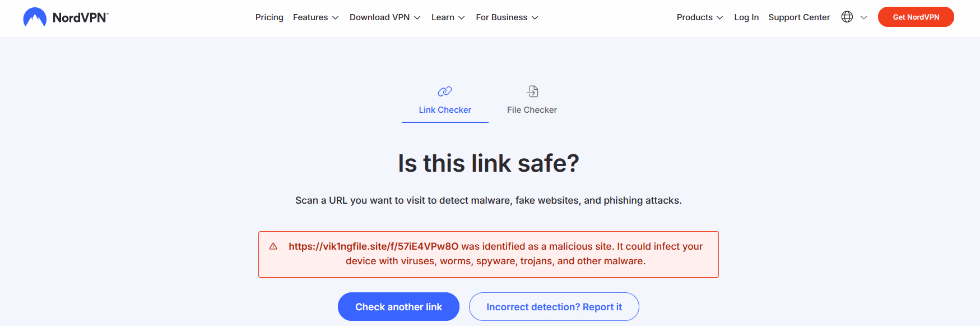Go to Support Center
The height and width of the screenshot is (326, 980).
pos(799,17)
